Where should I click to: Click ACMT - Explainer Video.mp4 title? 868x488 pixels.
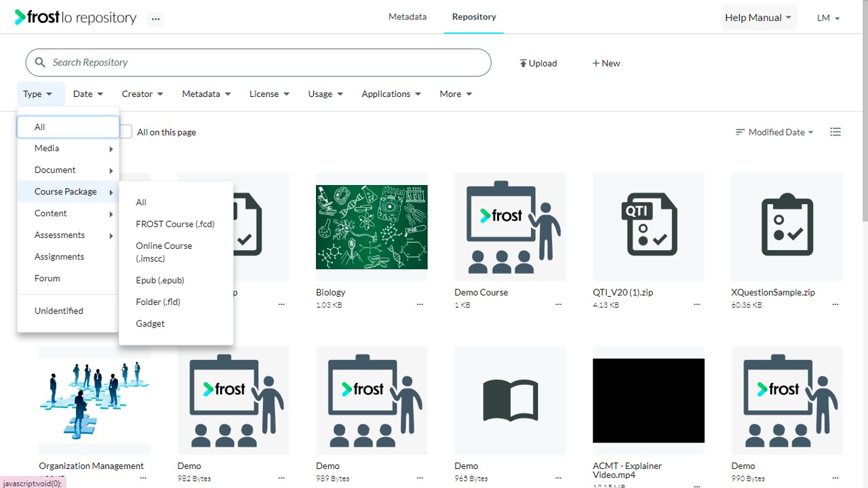point(627,470)
